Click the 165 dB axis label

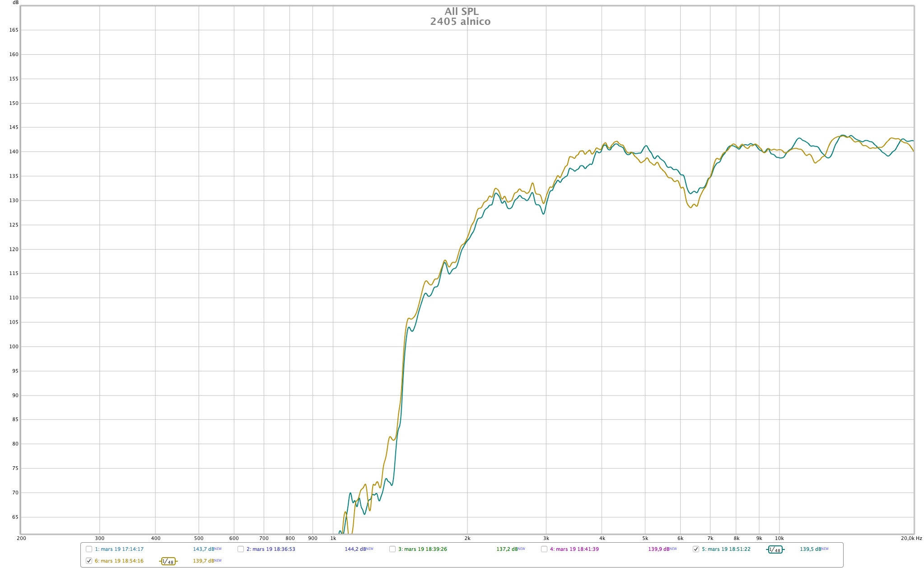(14, 30)
